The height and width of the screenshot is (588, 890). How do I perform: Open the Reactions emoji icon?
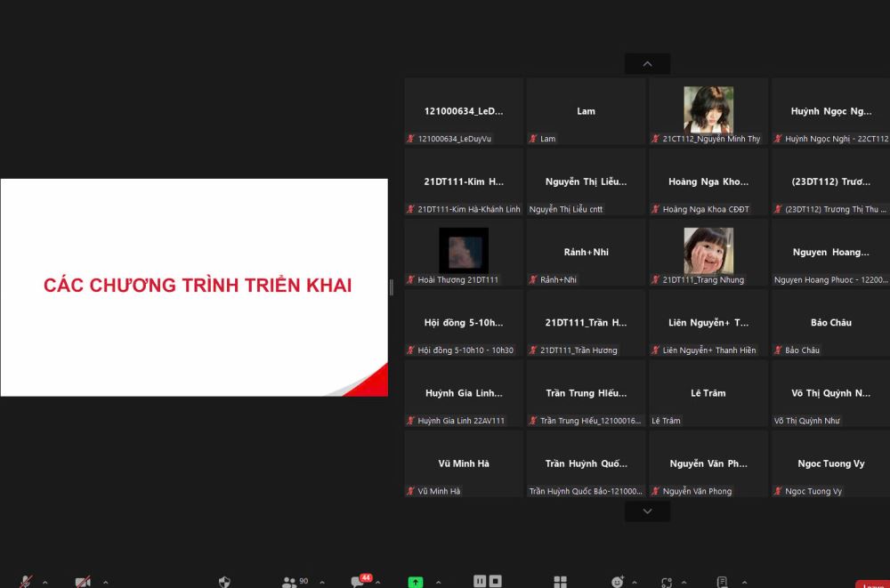[618, 582]
